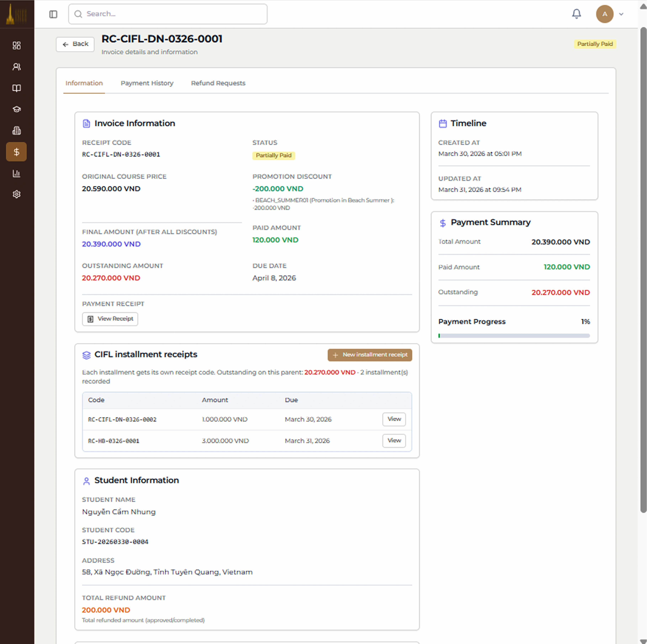Open the notifications bell
Screen dimensions: 647x644
pos(576,14)
